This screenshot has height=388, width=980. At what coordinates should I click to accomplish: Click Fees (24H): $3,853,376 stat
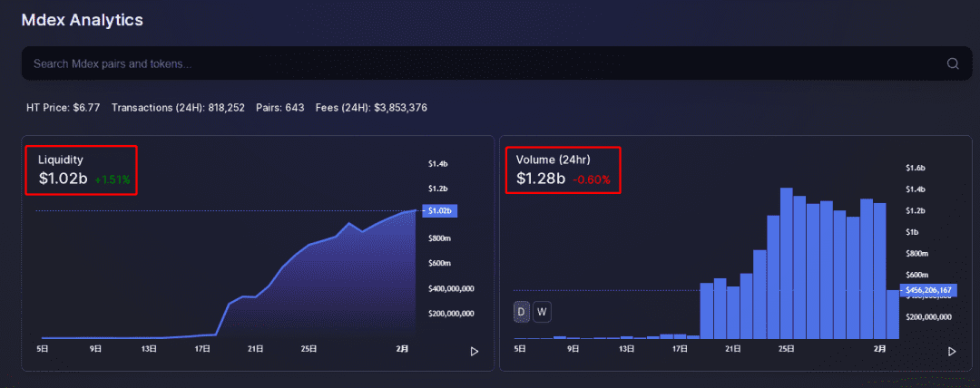click(x=371, y=108)
